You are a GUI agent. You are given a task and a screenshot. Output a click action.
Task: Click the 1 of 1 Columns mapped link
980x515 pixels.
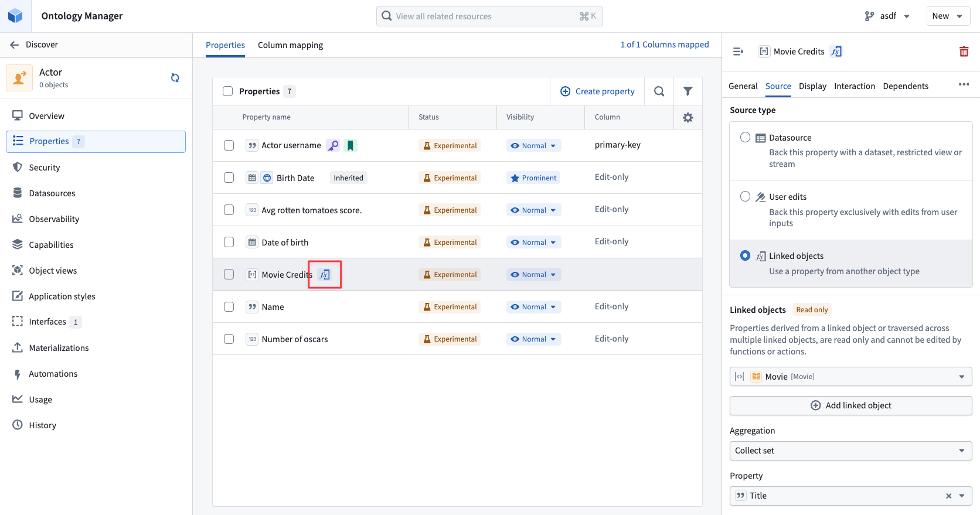[665, 45]
